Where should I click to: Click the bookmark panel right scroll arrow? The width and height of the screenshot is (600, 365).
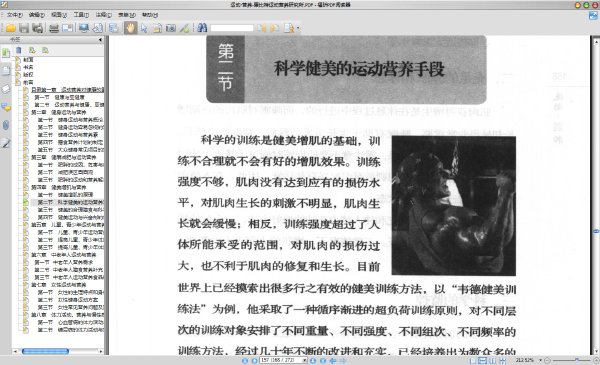click(x=101, y=351)
